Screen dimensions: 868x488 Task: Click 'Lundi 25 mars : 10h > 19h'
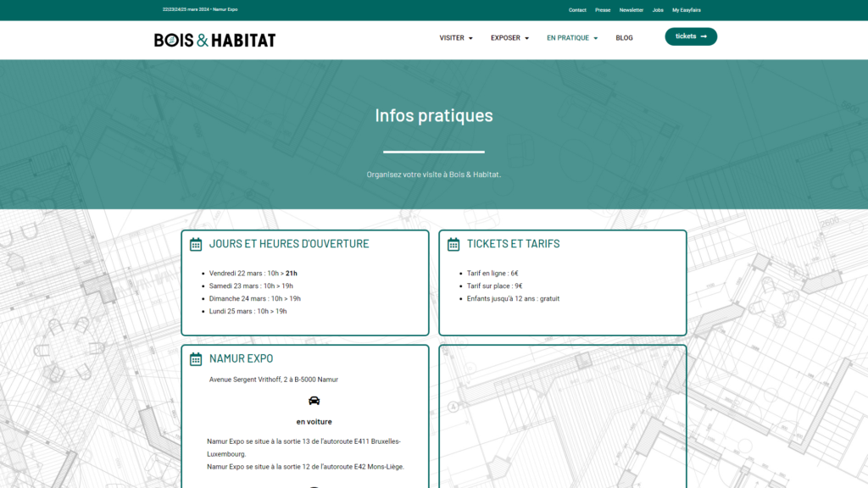click(x=248, y=312)
